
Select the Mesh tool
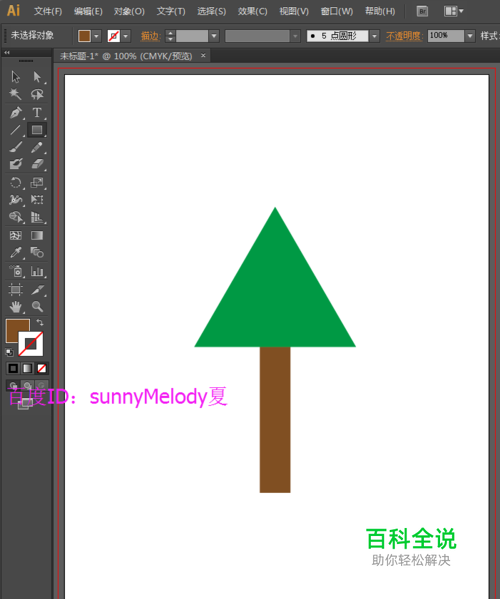16,235
